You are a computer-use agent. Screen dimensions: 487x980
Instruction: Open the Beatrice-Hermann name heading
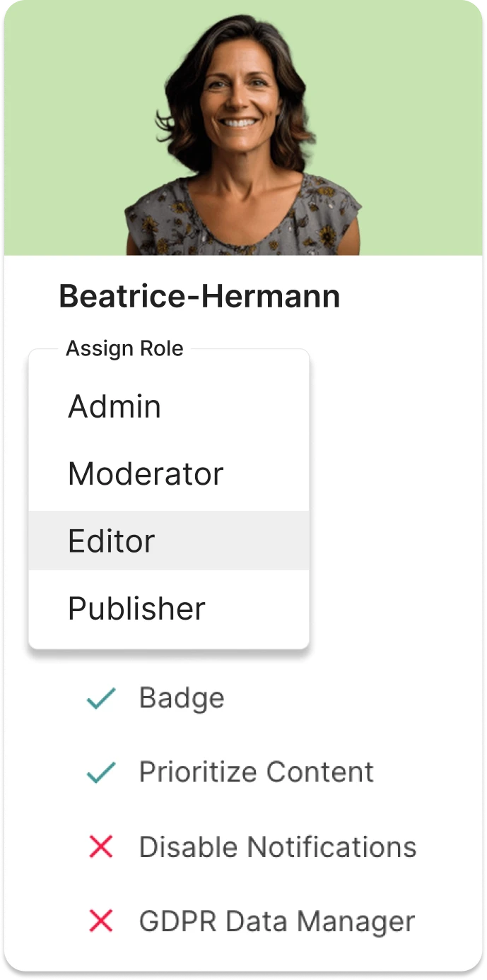tap(199, 297)
